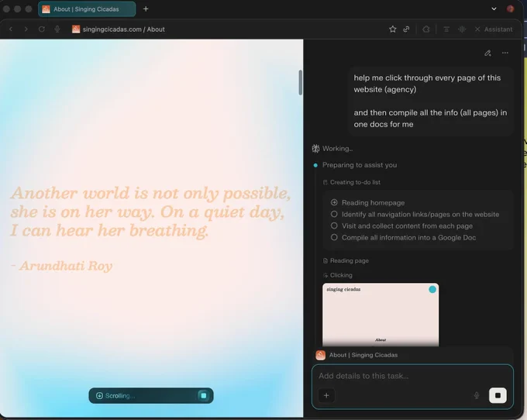Open the audio waveform icon in toolbar
The image size is (527, 420).
pyautogui.click(x=462, y=29)
